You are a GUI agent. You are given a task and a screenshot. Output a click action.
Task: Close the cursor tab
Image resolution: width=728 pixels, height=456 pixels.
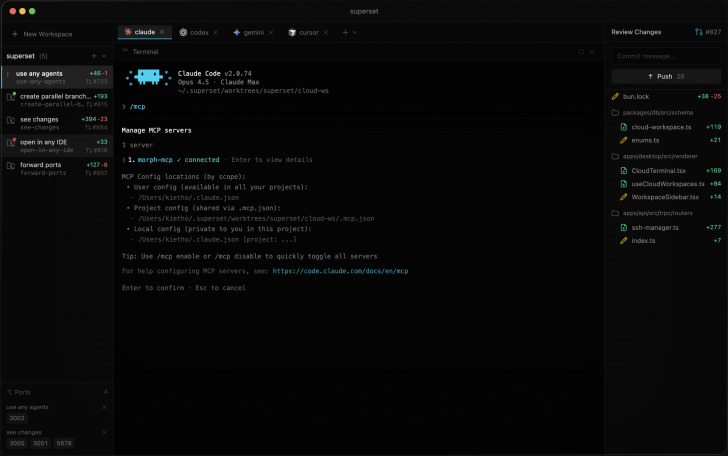(326, 33)
